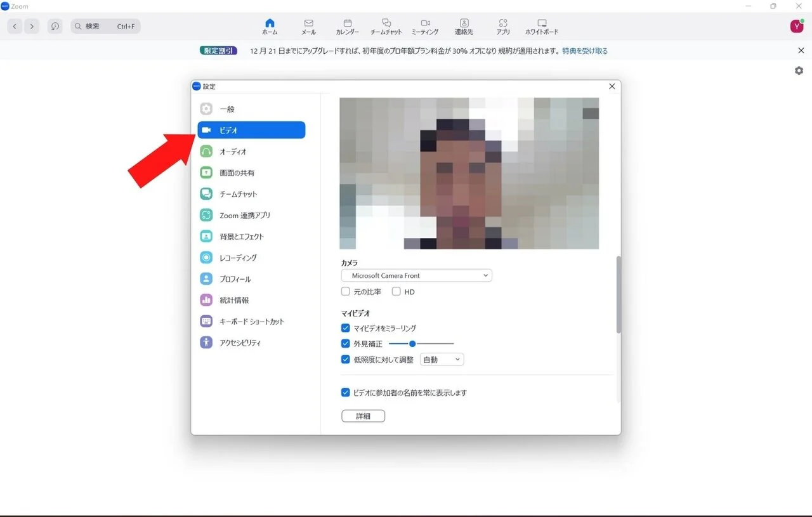This screenshot has width=812, height=517.
Task: Uncheck 低照度に対して調整 checkbox
Action: pyautogui.click(x=346, y=360)
